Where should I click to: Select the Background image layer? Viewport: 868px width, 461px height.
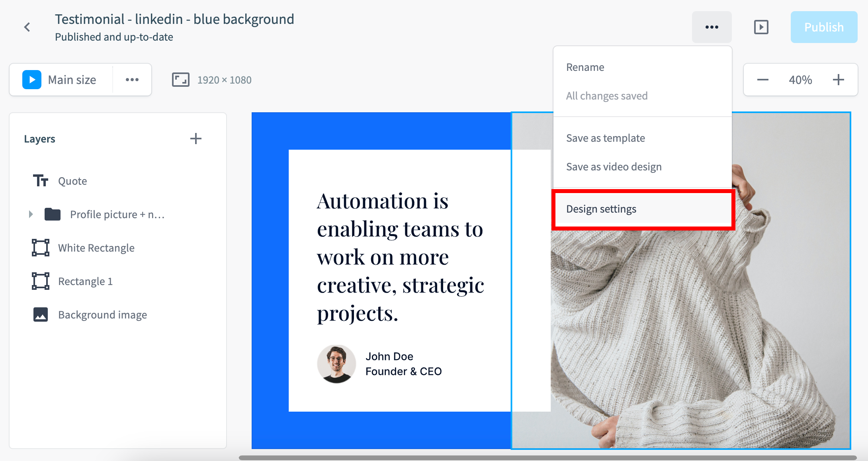(x=102, y=315)
